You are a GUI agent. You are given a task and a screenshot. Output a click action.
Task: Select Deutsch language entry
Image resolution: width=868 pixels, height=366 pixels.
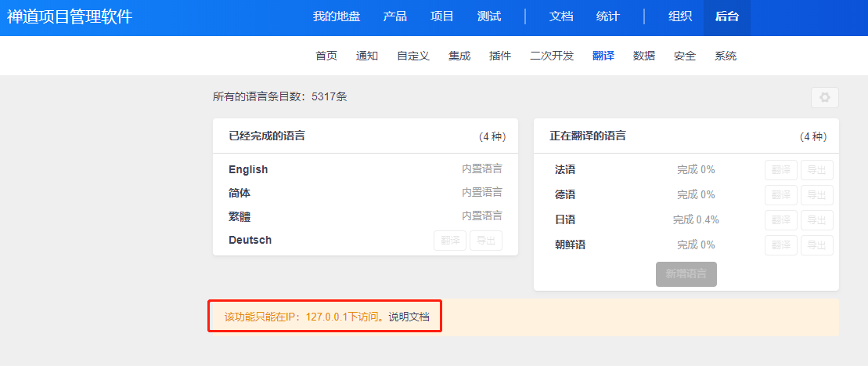[x=250, y=240]
